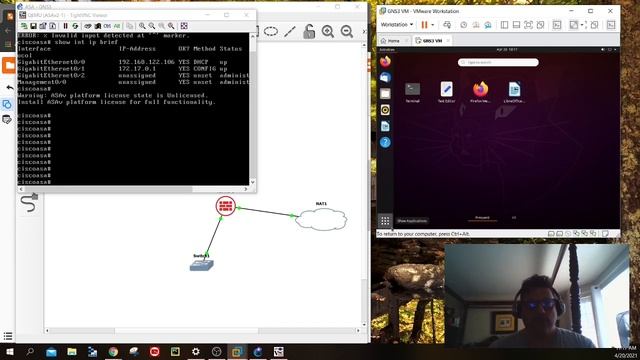Click Activities in Ubuntu top bar
Image resolution: width=640 pixels, height=360 pixels.
387,50
